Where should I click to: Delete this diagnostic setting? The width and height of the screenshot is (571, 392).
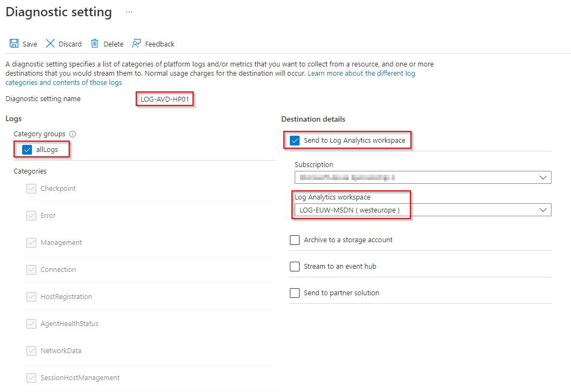(x=107, y=43)
